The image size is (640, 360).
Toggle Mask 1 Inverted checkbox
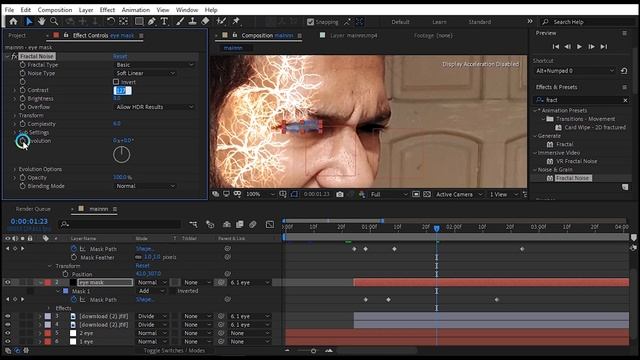tap(173, 291)
